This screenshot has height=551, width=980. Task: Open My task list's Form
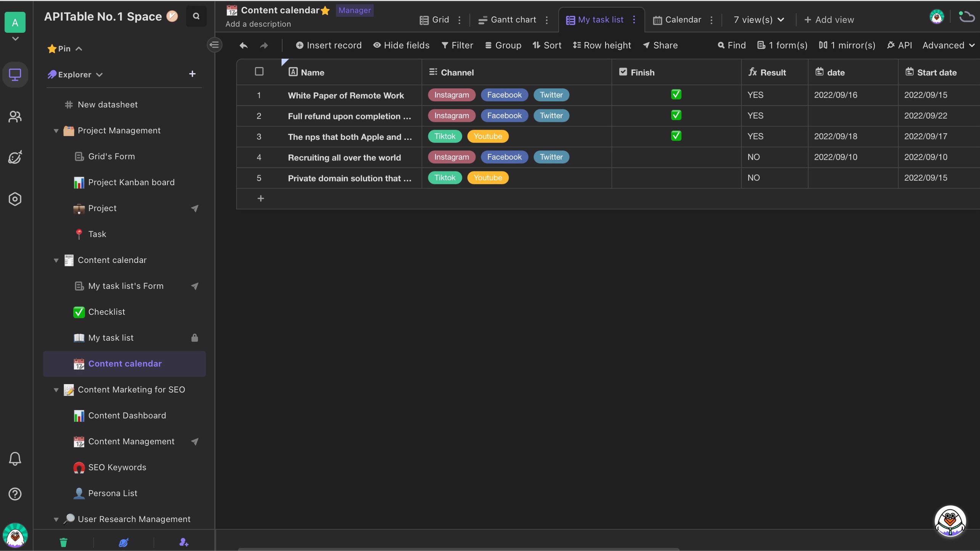coord(126,286)
